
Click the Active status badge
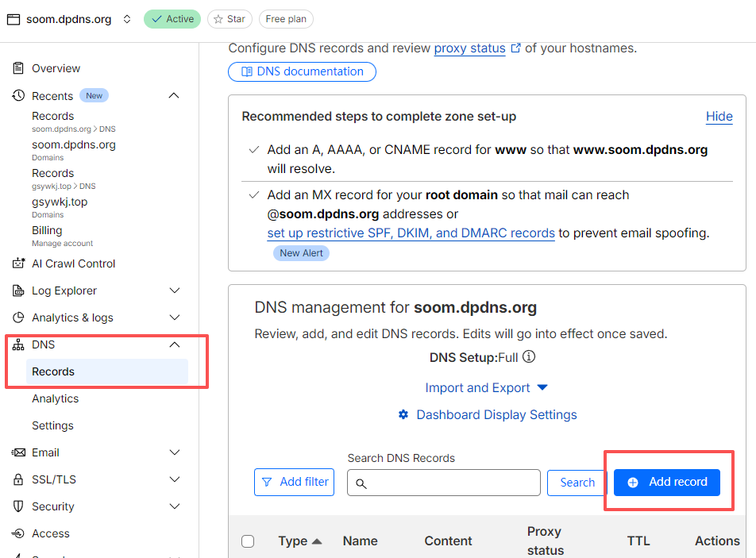[x=172, y=19]
